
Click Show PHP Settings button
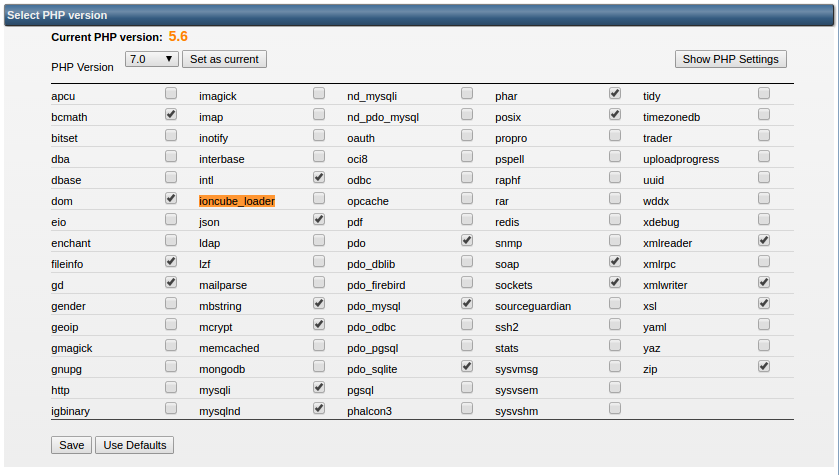pos(730,59)
